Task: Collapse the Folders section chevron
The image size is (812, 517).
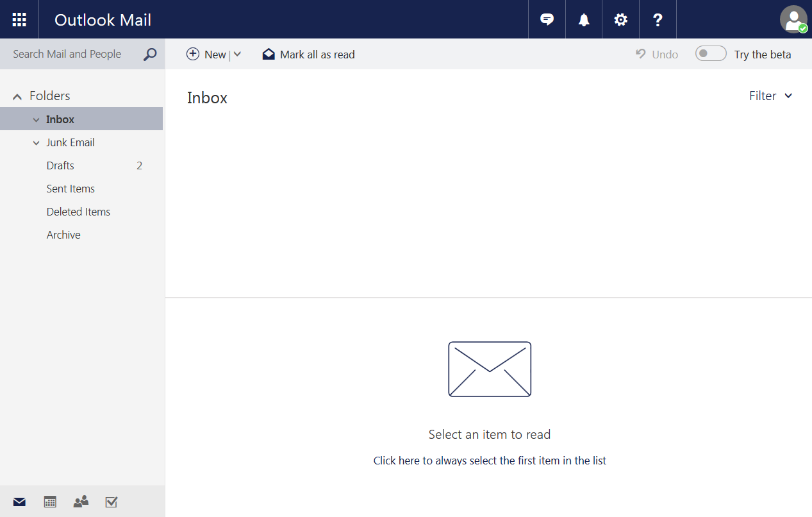Action: coord(17,97)
